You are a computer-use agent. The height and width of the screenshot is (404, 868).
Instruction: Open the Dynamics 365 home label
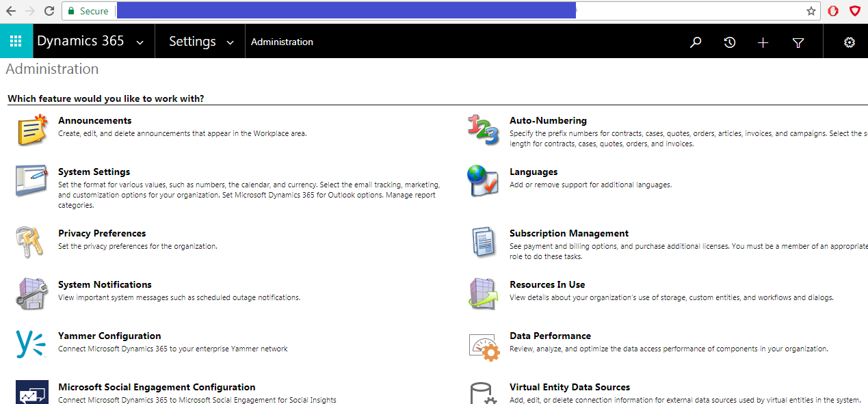point(81,41)
